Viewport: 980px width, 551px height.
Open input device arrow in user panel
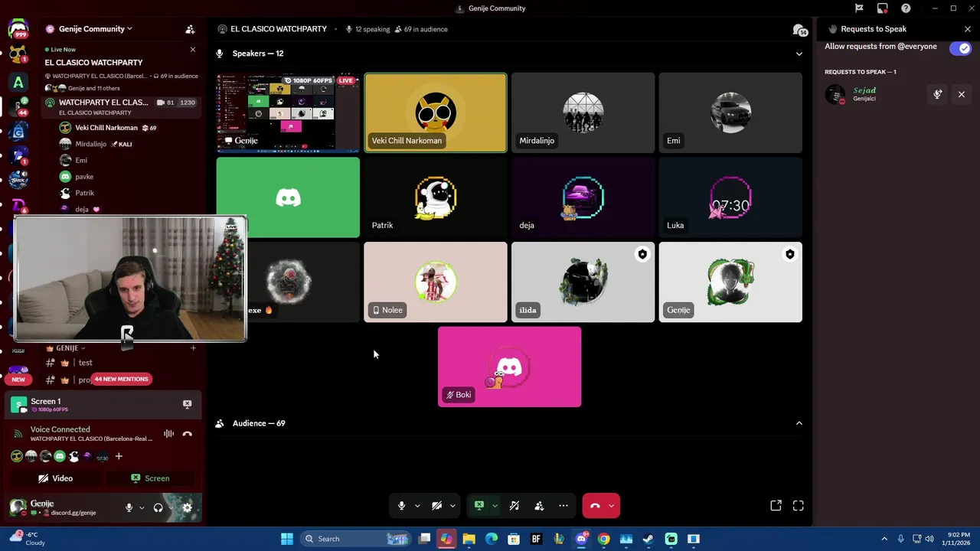point(141,508)
